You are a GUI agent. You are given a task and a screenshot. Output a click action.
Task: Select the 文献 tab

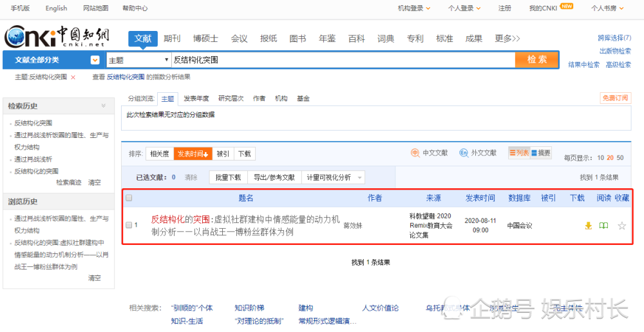[x=143, y=39]
